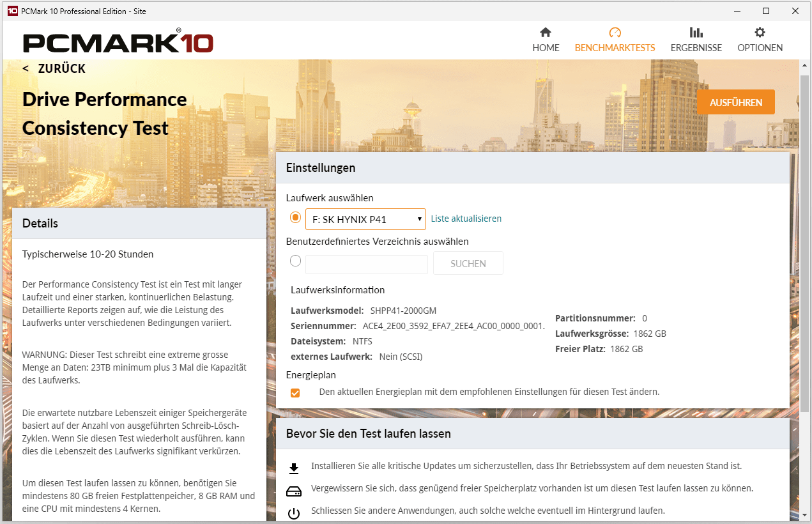
Task: Start the test with AUSFÜHREN
Action: (x=736, y=102)
